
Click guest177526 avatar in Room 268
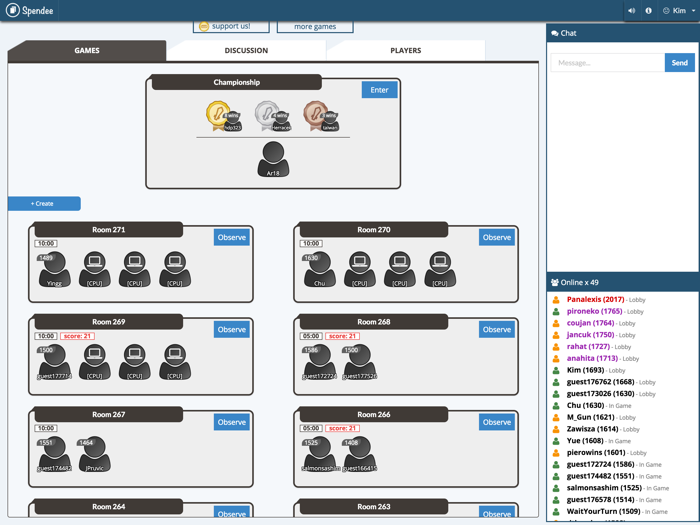pyautogui.click(x=360, y=362)
